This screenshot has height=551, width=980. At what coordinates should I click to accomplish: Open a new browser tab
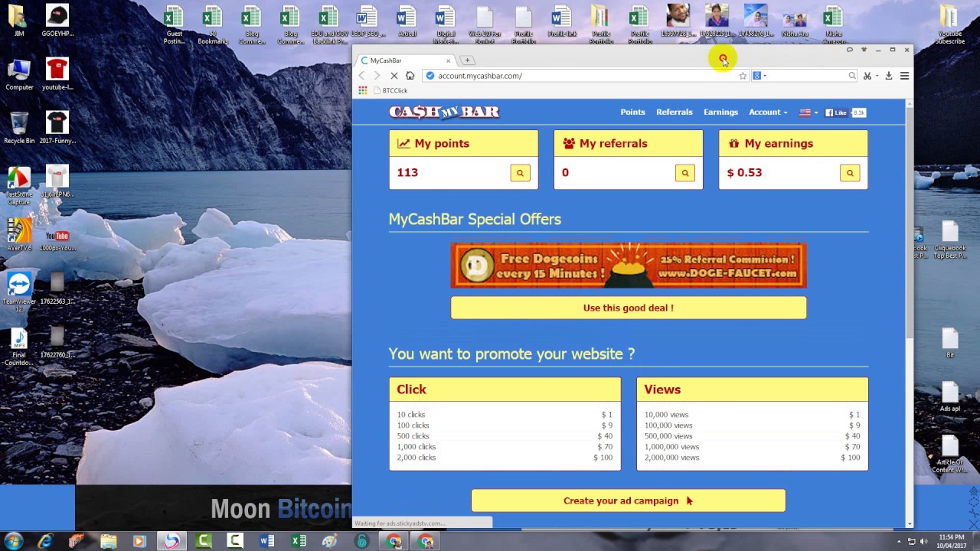click(x=467, y=60)
